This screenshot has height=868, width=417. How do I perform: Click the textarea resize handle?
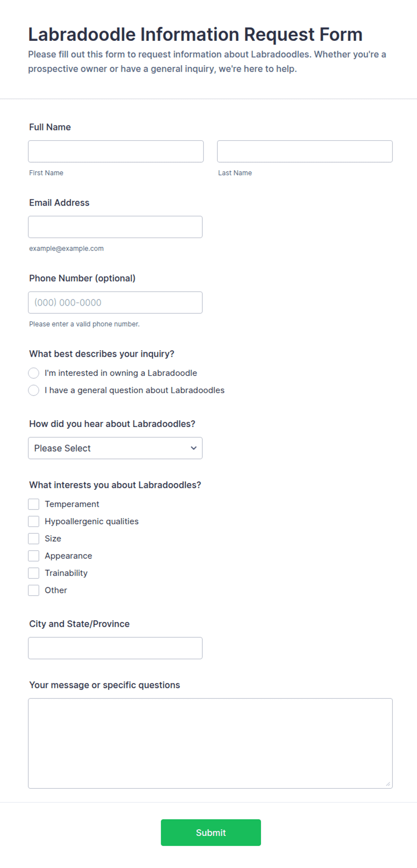pos(388,784)
